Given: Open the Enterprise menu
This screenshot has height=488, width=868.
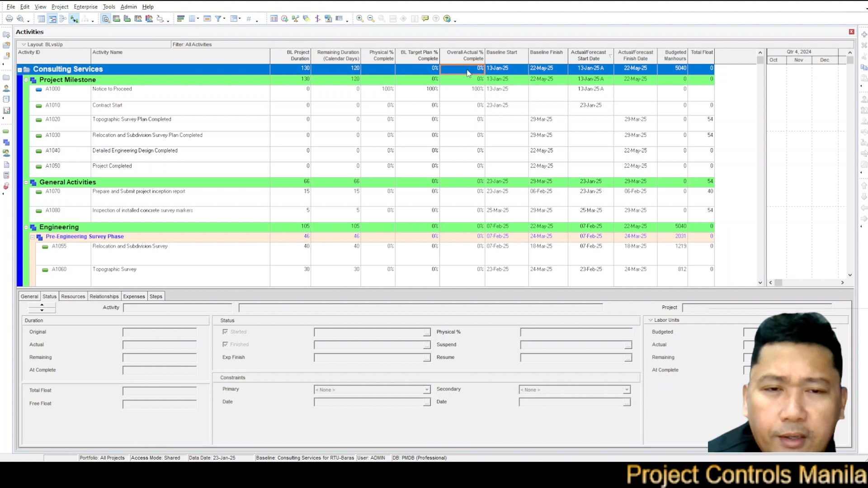Looking at the screenshot, I should 85,7.
